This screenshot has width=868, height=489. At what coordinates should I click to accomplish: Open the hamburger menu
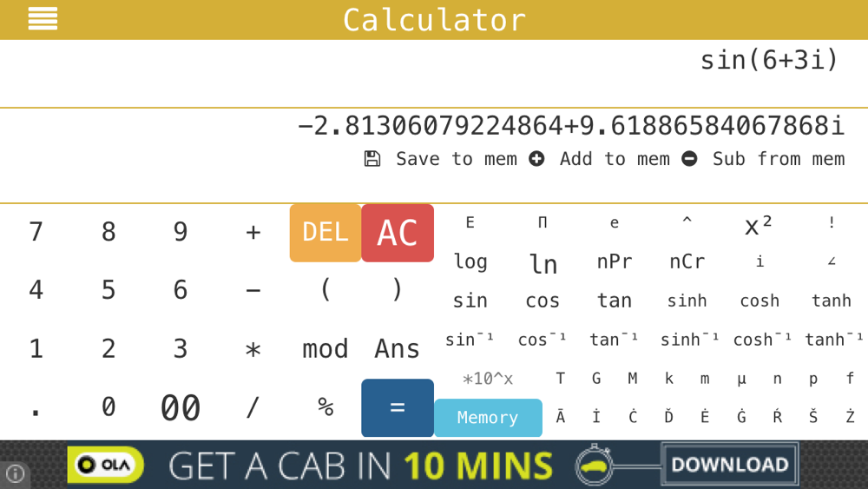pyautogui.click(x=43, y=19)
